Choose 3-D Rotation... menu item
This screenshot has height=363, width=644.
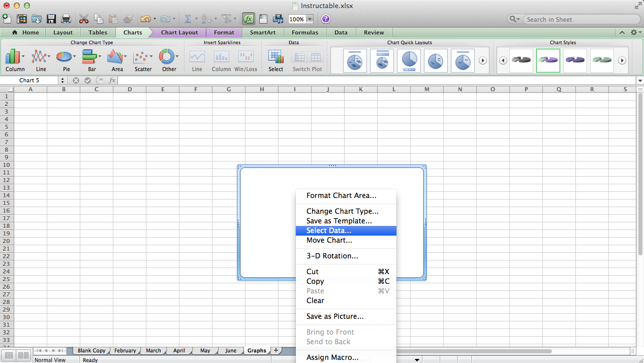346,256
